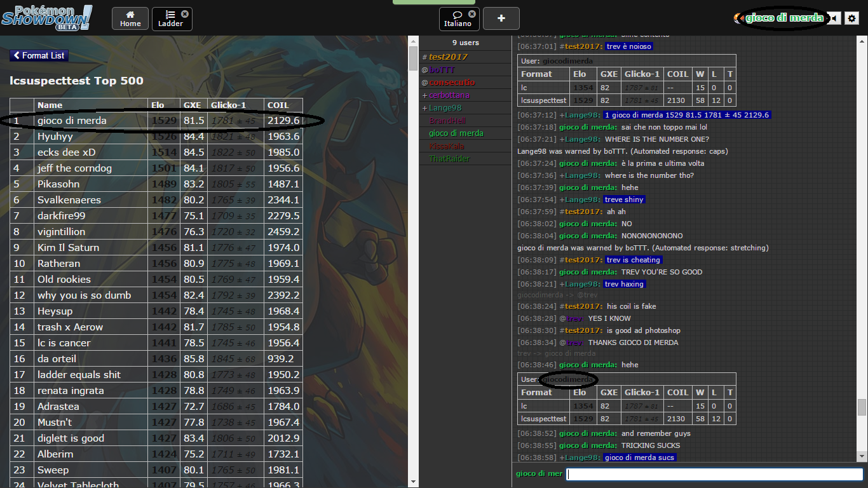Select gioco di merda in the user list
Viewport: 868px width, 488px height.
tap(465, 133)
